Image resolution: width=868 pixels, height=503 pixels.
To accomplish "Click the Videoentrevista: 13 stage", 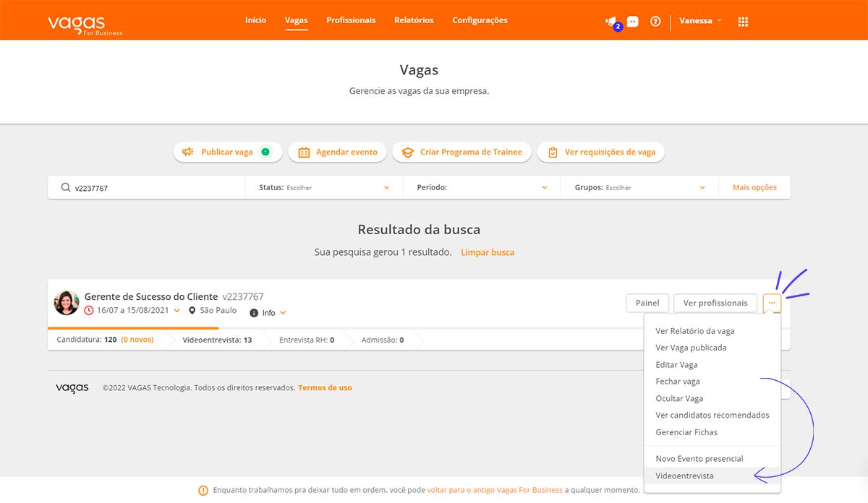I will tap(217, 340).
